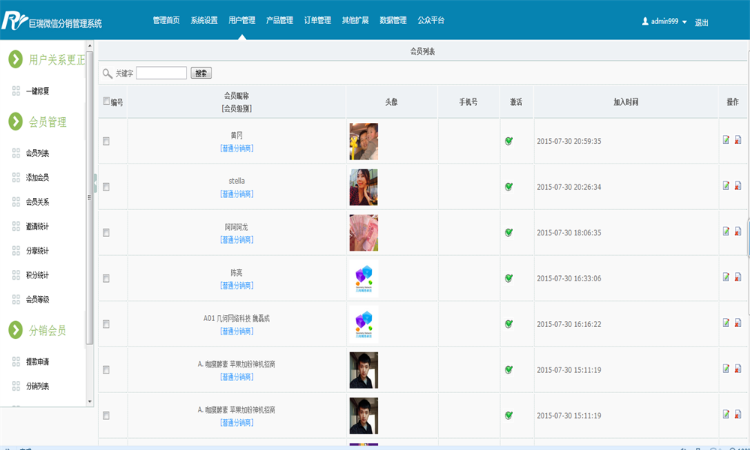
Task: Click grid icon beside 会员关系
Action: coord(16,202)
